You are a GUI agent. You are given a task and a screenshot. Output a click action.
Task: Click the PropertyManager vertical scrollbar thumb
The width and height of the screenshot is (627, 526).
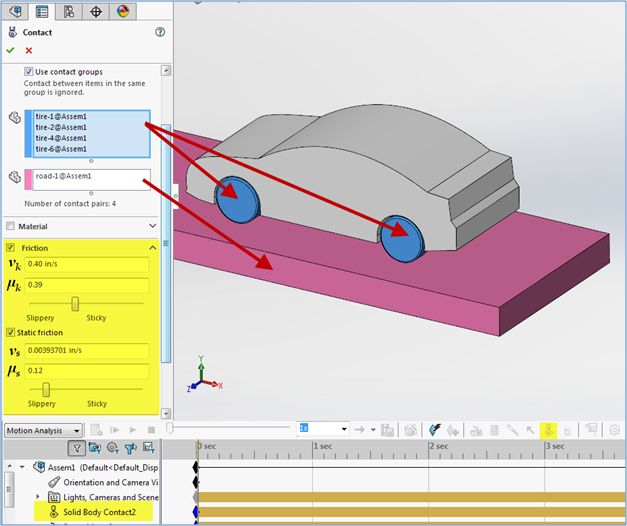[166, 243]
